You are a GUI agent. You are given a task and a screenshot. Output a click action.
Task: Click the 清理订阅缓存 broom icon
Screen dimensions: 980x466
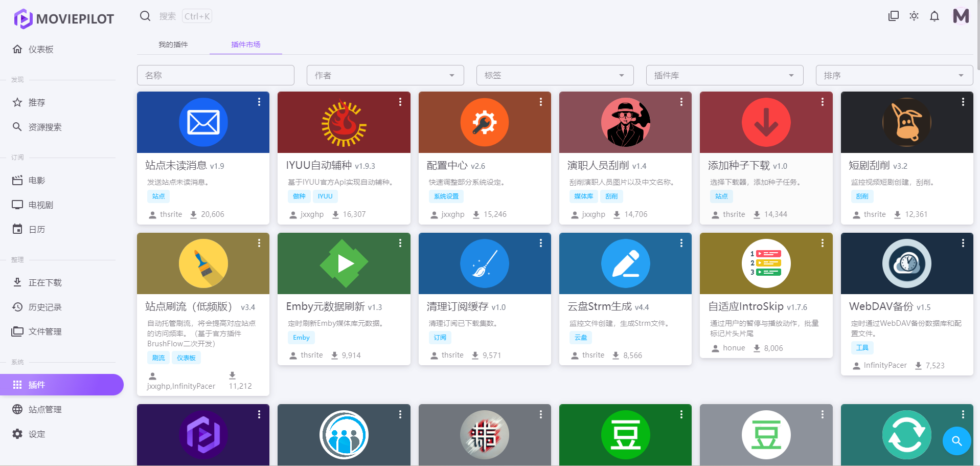click(485, 263)
